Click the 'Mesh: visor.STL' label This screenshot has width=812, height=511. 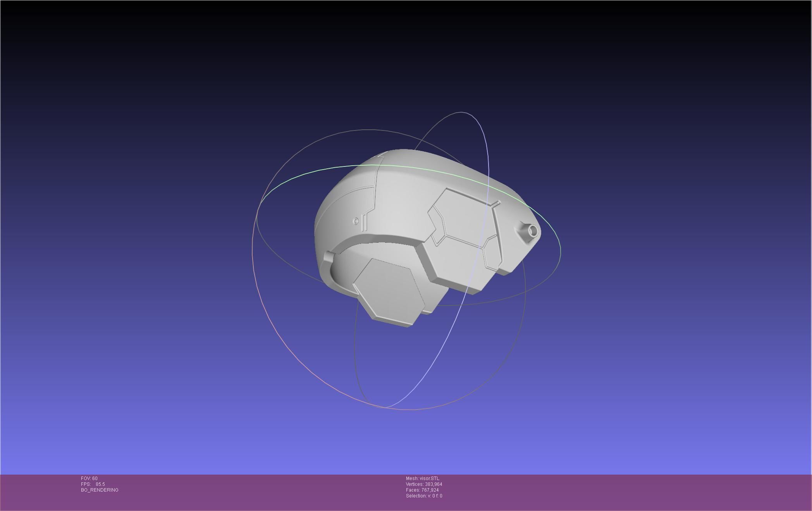pyautogui.click(x=423, y=478)
